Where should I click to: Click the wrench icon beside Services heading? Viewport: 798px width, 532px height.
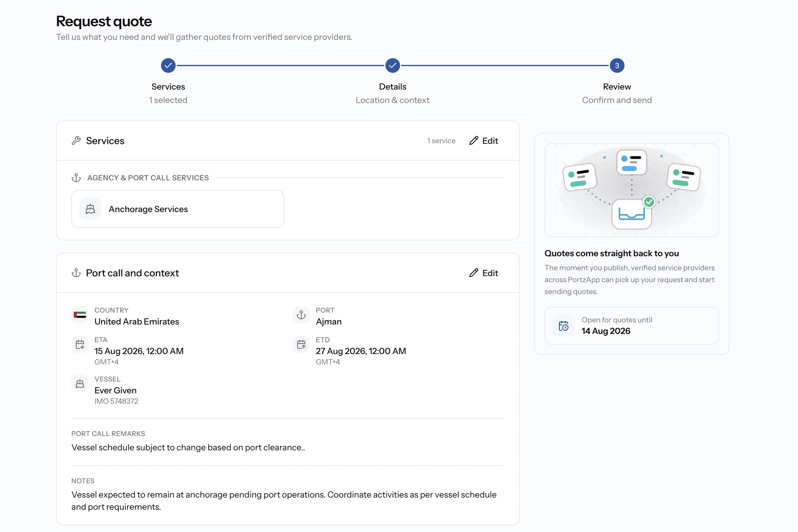pos(76,140)
